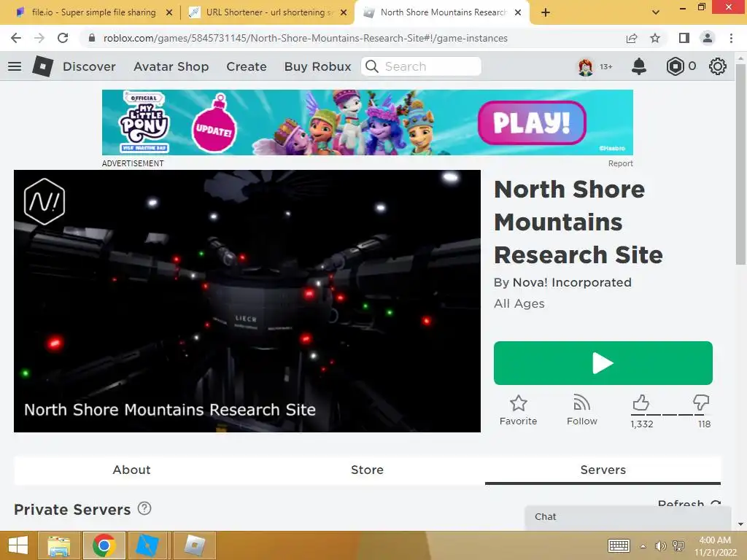Open Avatar Shop in the navbar

[171, 66]
